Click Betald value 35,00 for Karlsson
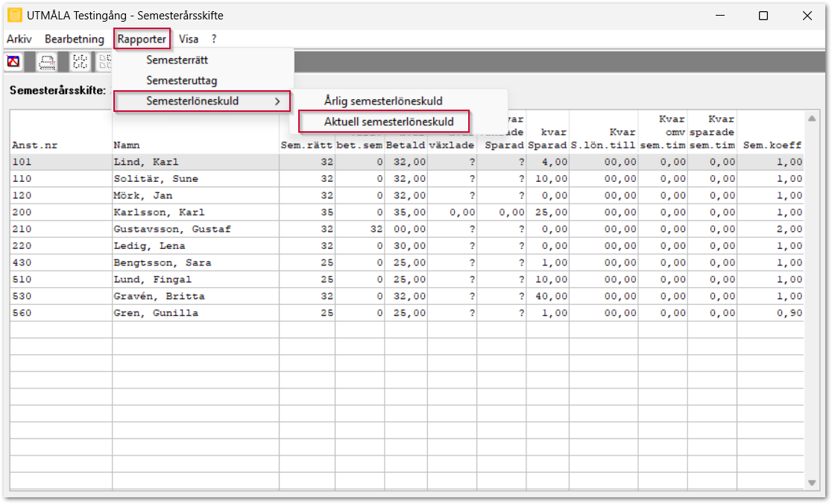 point(409,212)
